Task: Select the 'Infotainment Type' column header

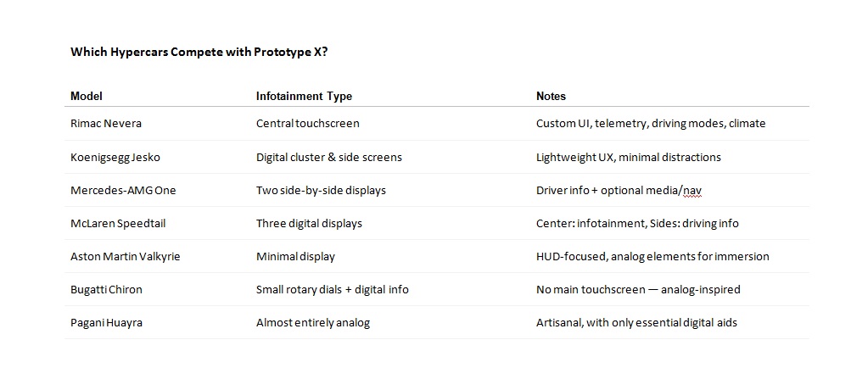Action: pyautogui.click(x=304, y=96)
